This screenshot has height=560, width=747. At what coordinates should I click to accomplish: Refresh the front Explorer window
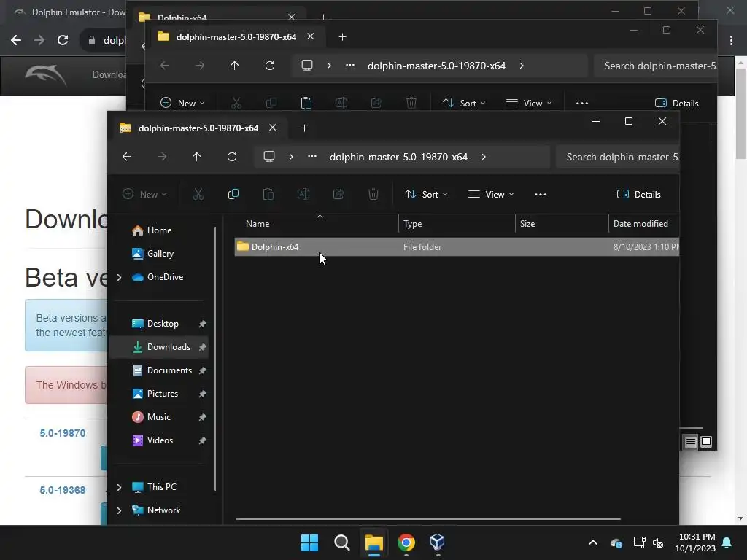click(x=232, y=157)
